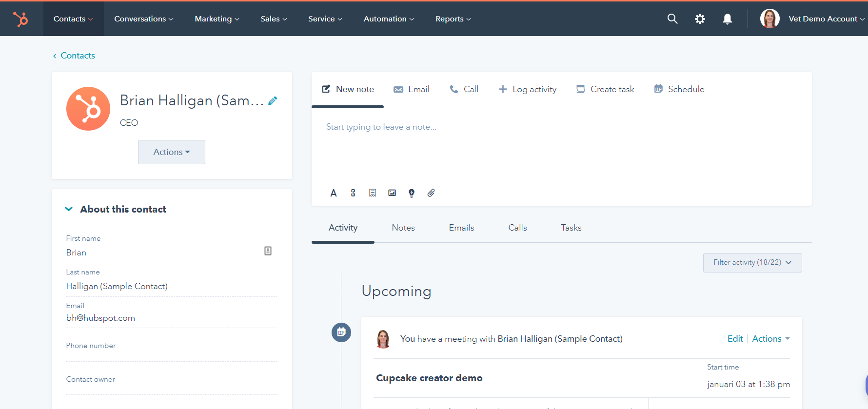This screenshot has width=868, height=409.
Task: Select the Activity timeline tab
Action: point(343,228)
